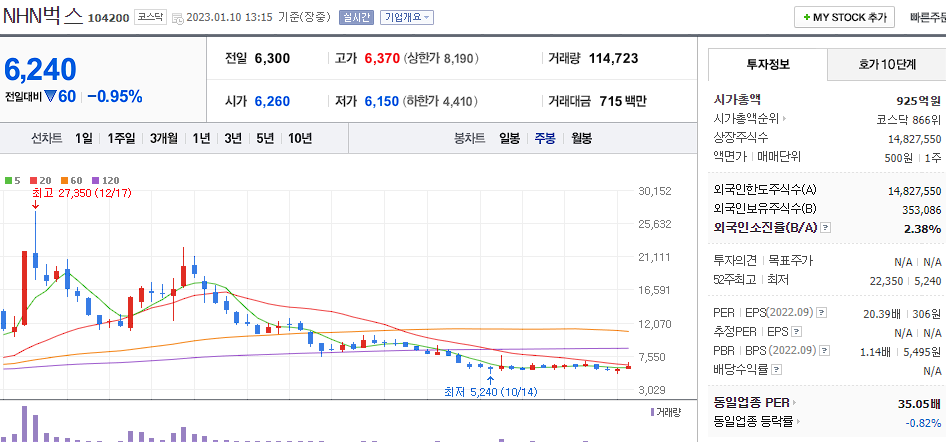Image resolution: width=946 pixels, height=442 pixels.
Task: Open help icon beside 배당수익률
Action: pos(776,369)
